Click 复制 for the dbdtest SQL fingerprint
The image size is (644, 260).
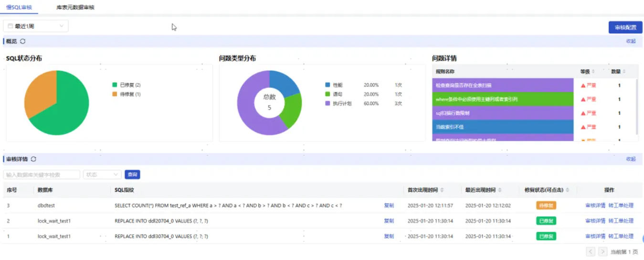389,206
